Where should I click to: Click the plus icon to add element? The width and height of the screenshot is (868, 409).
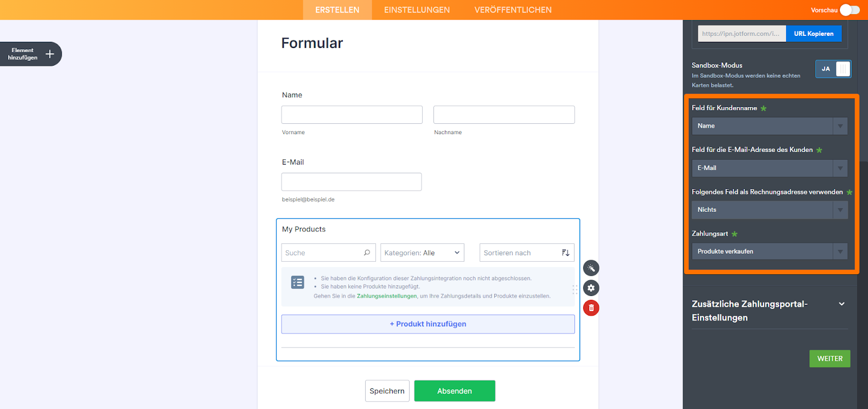point(50,54)
